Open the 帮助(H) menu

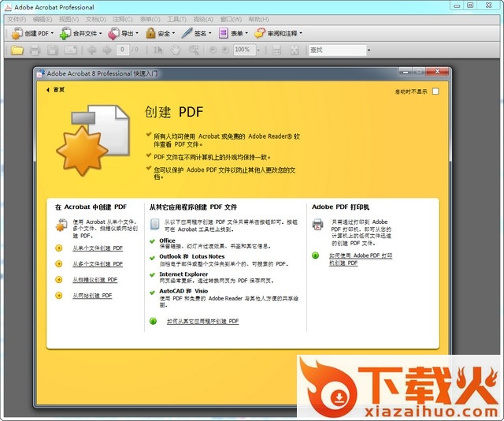tap(258, 19)
